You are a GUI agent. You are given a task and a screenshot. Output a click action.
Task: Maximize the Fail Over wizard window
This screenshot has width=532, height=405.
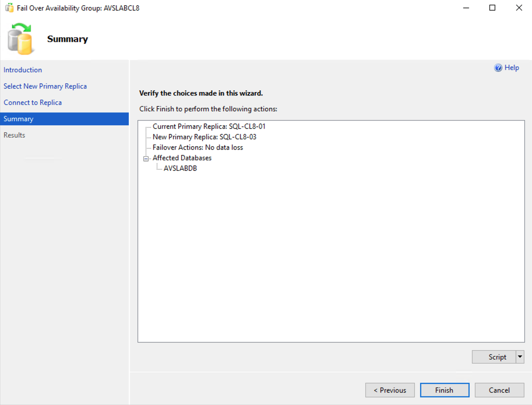(492, 8)
